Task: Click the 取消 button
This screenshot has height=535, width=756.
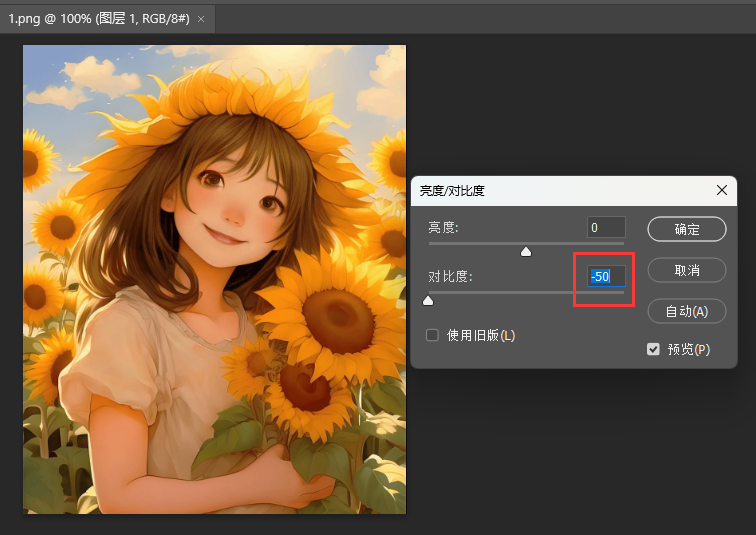Action: coord(687,270)
